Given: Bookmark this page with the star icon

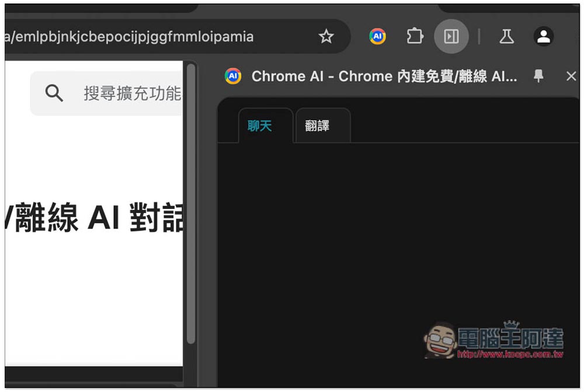Looking at the screenshot, I should [326, 36].
